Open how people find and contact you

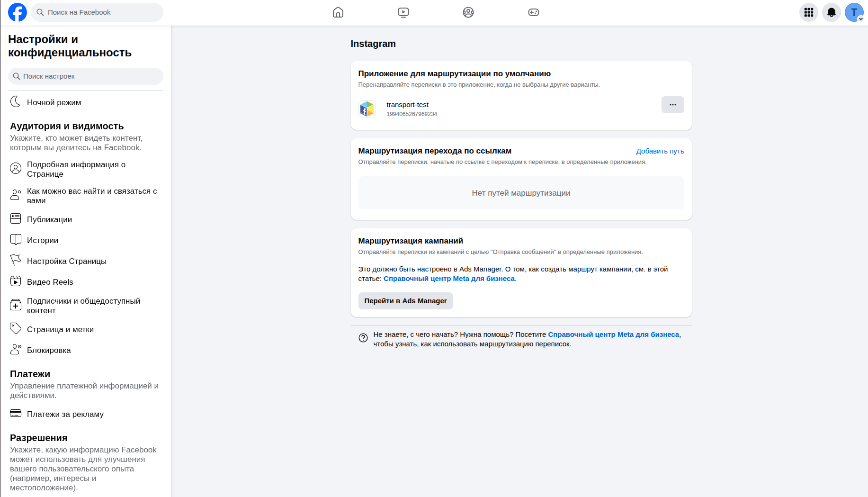point(86,196)
